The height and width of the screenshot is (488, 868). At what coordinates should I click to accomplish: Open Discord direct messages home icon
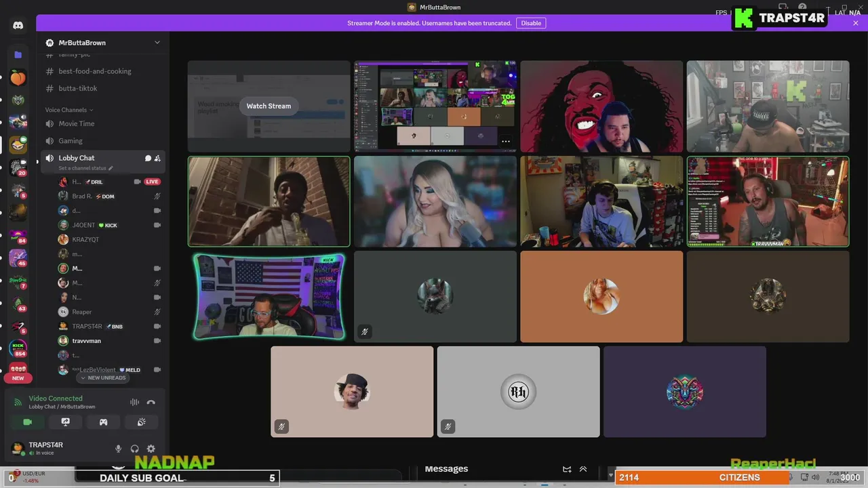coord(18,25)
